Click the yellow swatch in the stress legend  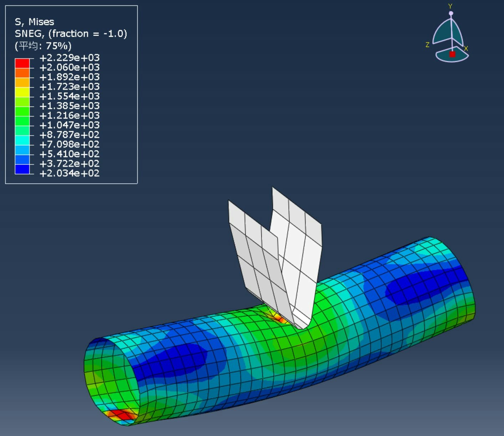[x=22, y=92]
